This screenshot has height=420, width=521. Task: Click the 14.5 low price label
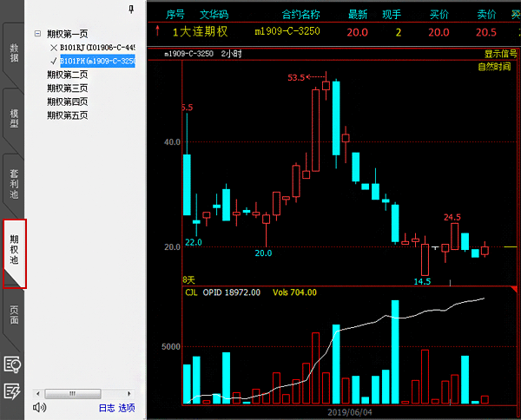click(422, 281)
